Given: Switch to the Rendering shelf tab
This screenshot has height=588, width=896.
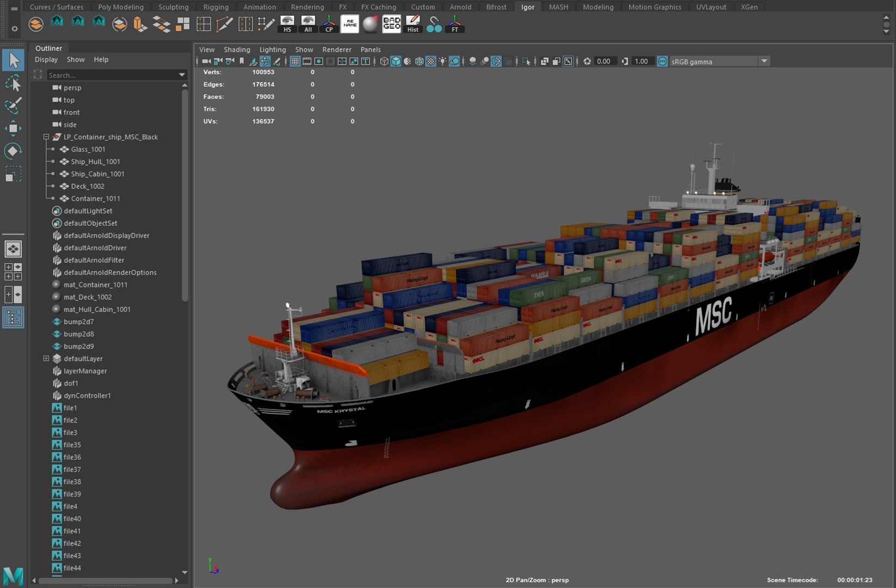Looking at the screenshot, I should tap(307, 7).
